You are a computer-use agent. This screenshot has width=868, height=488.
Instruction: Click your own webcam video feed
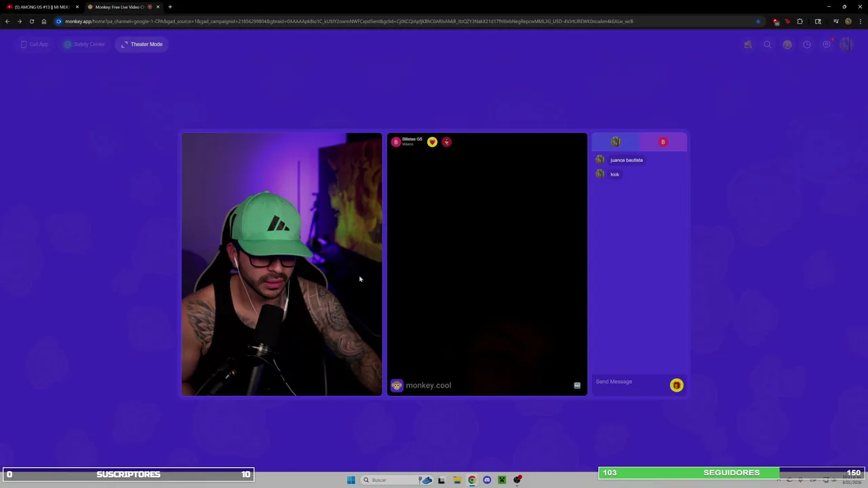click(281, 264)
